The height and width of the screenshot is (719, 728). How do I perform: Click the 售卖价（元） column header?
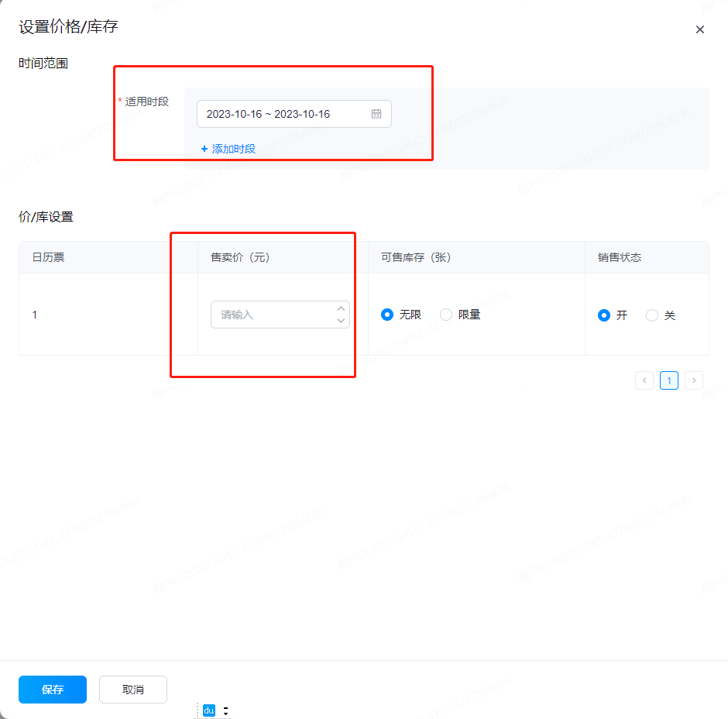click(x=240, y=257)
